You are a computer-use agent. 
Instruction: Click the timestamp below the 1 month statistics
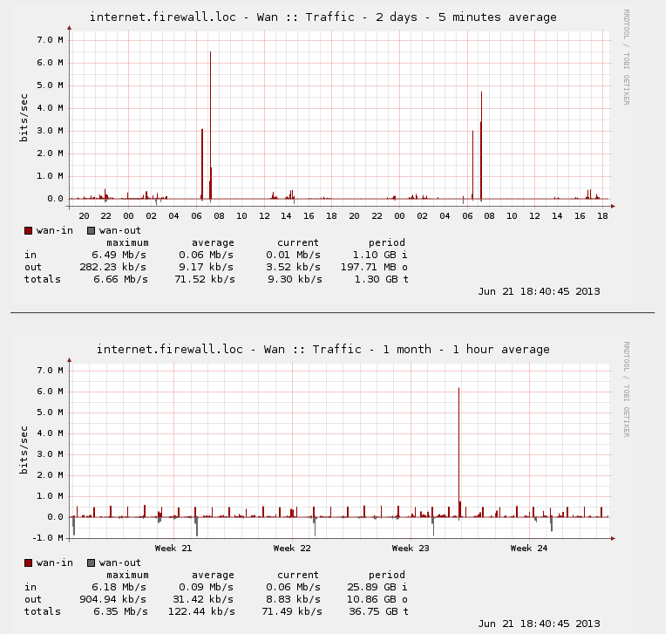[x=539, y=624]
